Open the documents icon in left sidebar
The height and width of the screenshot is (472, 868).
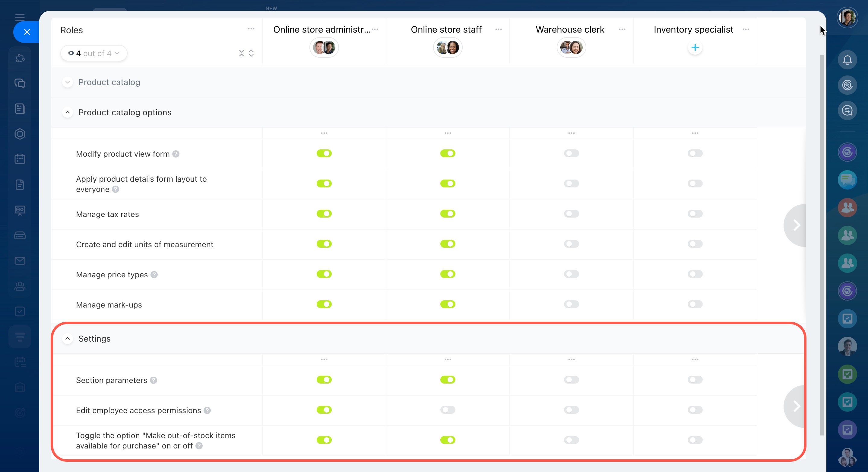[x=20, y=184]
